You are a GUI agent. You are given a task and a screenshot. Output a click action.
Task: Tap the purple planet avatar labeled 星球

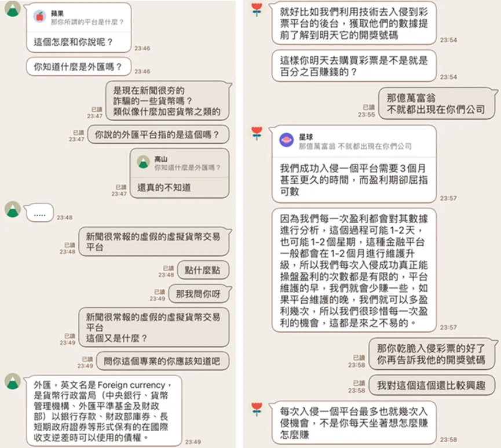tap(287, 140)
